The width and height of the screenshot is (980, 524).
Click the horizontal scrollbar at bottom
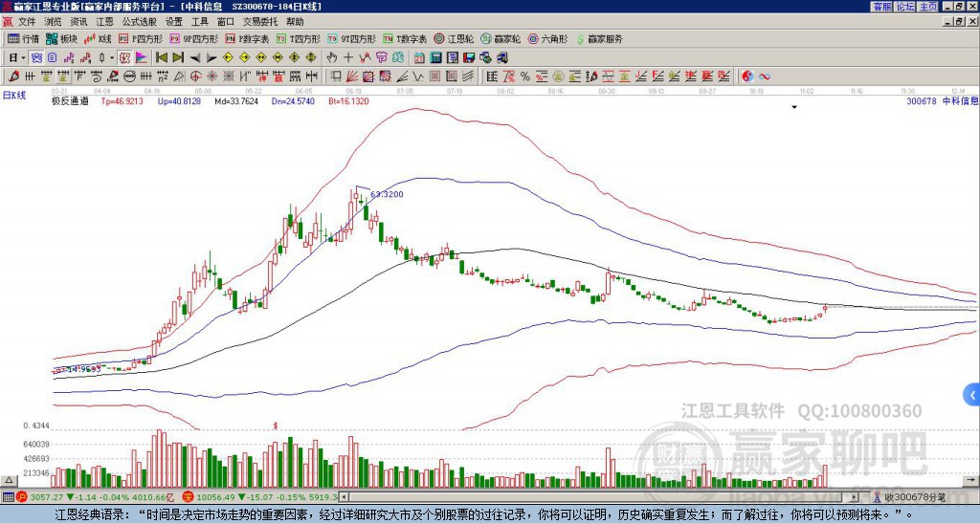[x=599, y=497]
